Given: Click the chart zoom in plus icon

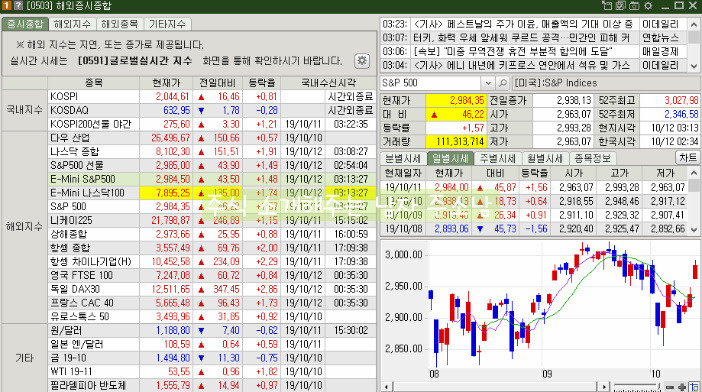Looking at the screenshot, I should click(x=682, y=387).
